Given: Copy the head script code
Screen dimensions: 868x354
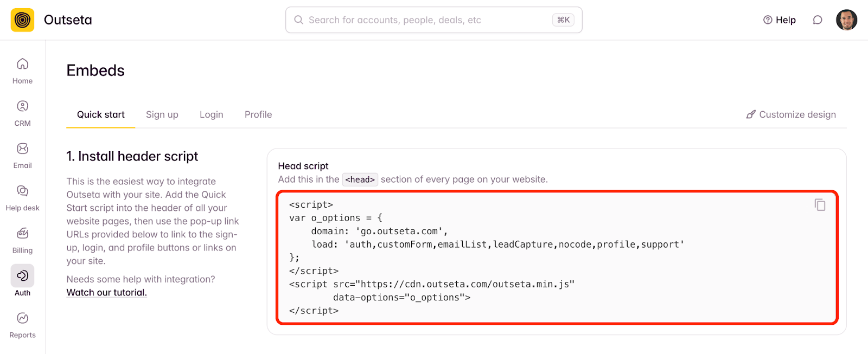Looking at the screenshot, I should tap(820, 204).
